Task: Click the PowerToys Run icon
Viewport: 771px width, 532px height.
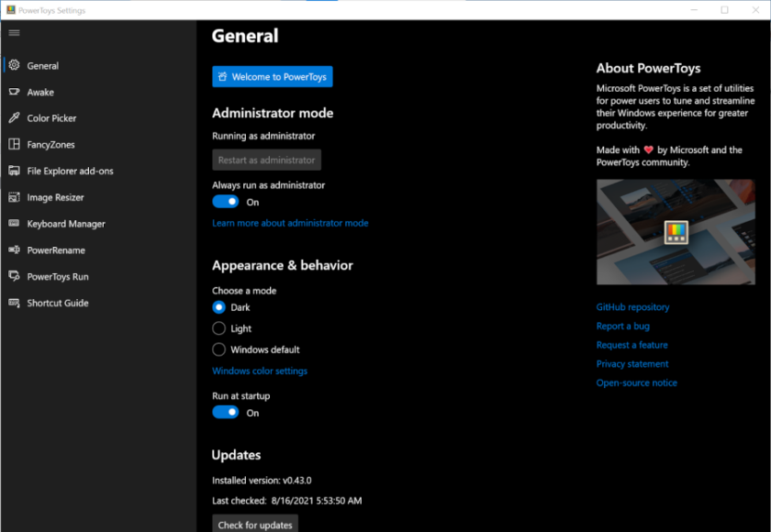Action: pos(15,276)
